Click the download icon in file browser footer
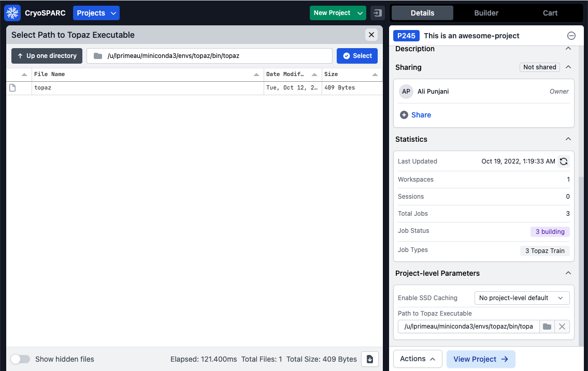 click(370, 359)
